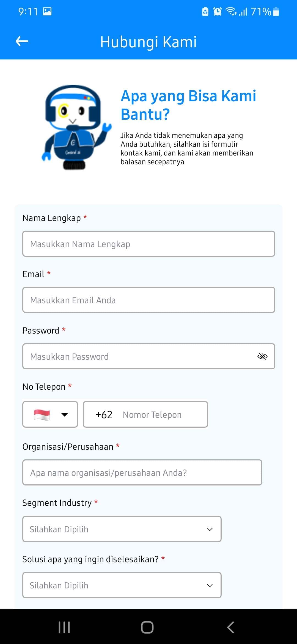Expand the Segment Industry dropdown
297x644 pixels.
122,529
